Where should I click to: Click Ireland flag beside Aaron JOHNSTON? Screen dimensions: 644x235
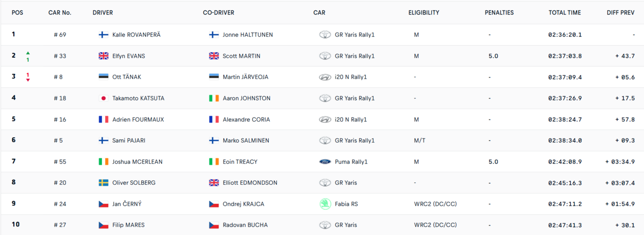[x=214, y=98]
